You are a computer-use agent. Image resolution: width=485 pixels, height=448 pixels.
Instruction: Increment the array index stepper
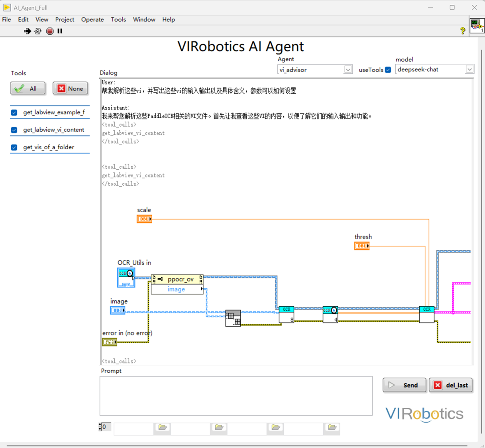[100, 425]
